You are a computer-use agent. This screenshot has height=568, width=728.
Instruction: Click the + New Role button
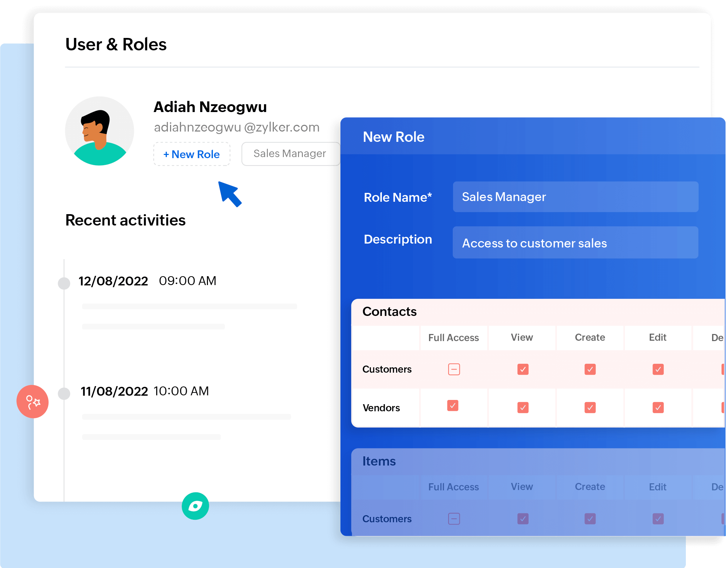[192, 154]
